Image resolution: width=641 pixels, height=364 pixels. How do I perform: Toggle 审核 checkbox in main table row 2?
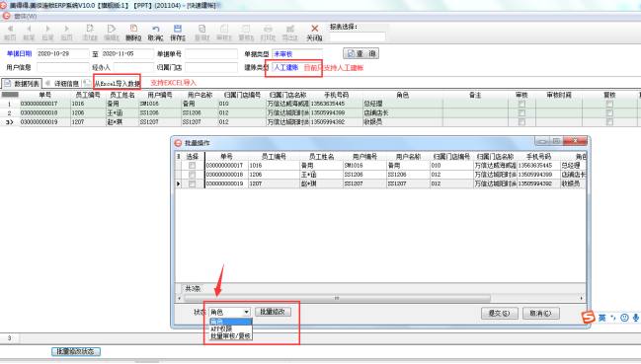521,113
